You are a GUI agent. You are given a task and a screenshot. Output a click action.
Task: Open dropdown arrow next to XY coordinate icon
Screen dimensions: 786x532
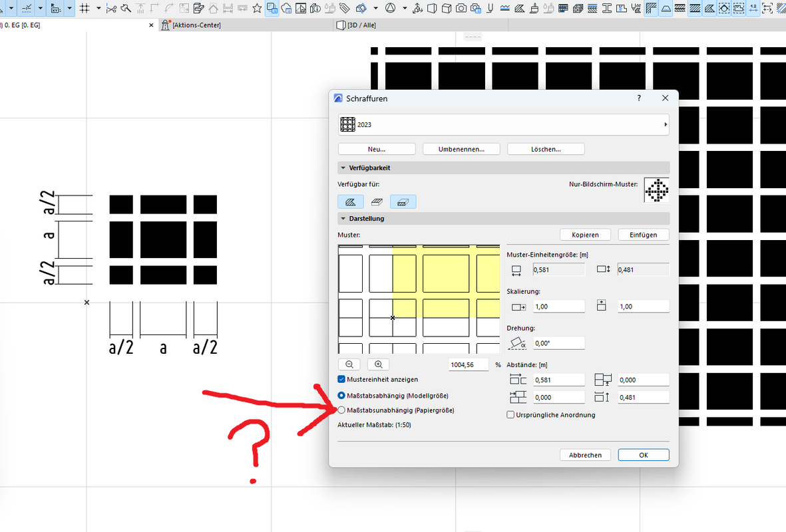(x=70, y=8)
